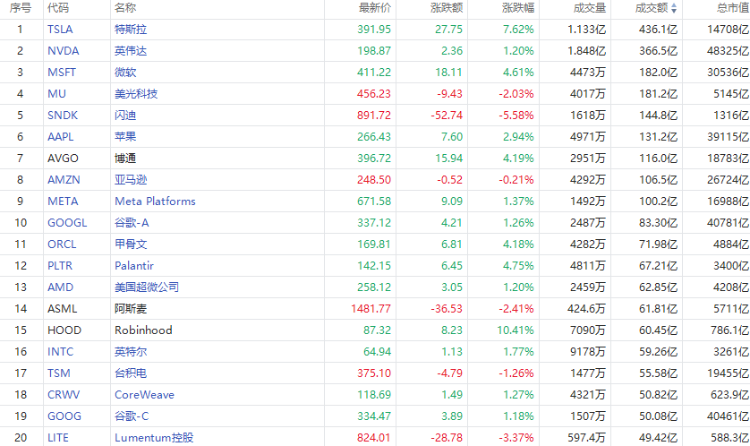Open the Meta Platforms name link
This screenshot has height=446, width=750.
tap(155, 201)
